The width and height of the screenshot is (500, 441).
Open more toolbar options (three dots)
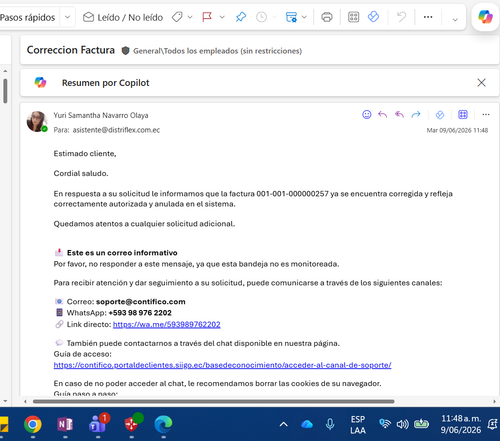click(x=428, y=17)
